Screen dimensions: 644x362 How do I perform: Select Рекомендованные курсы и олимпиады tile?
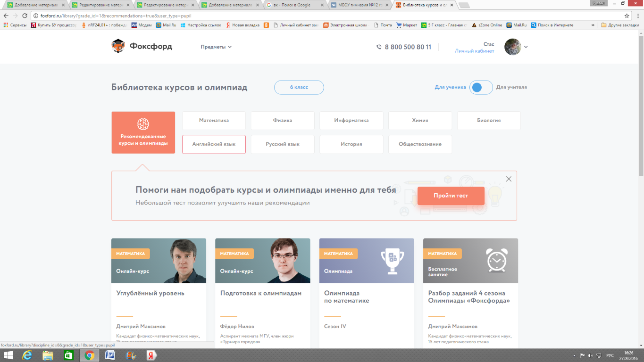[x=143, y=132]
